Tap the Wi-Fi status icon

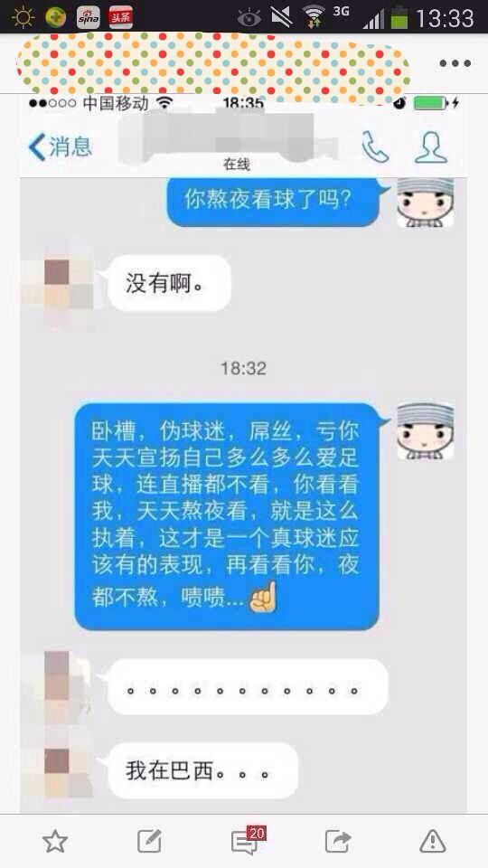point(314,18)
